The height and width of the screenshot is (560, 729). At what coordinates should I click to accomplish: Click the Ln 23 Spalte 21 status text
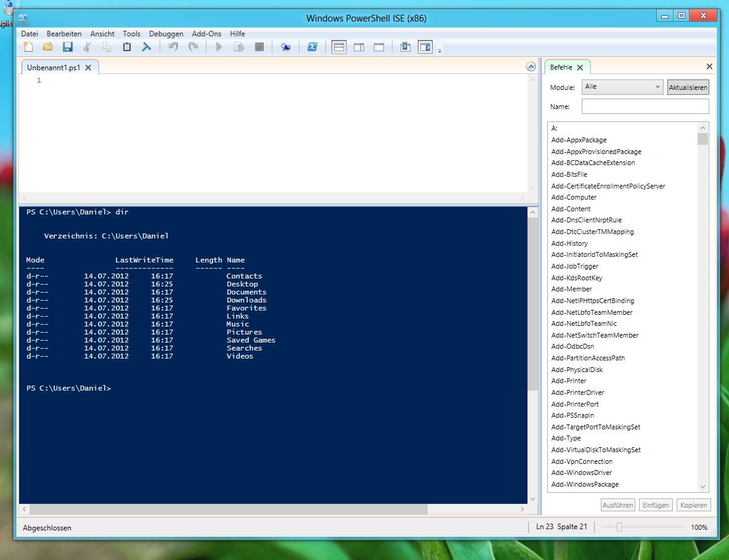pyautogui.click(x=561, y=527)
